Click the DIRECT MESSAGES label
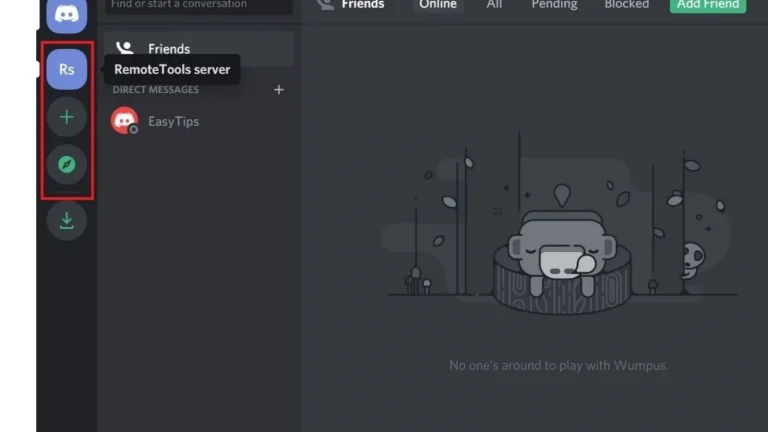 [156, 90]
